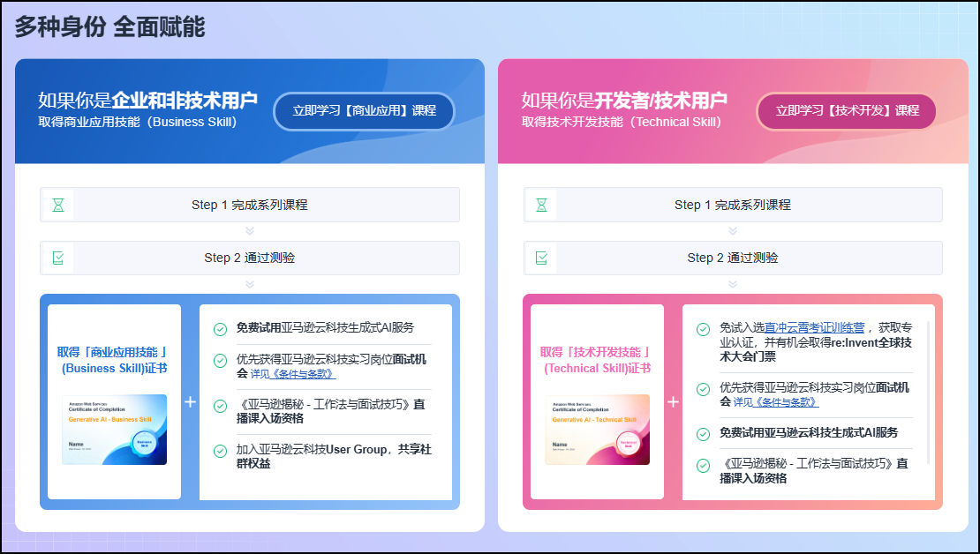Click checklist icon in Technical Step 2 row
980x554 pixels.
point(541,258)
